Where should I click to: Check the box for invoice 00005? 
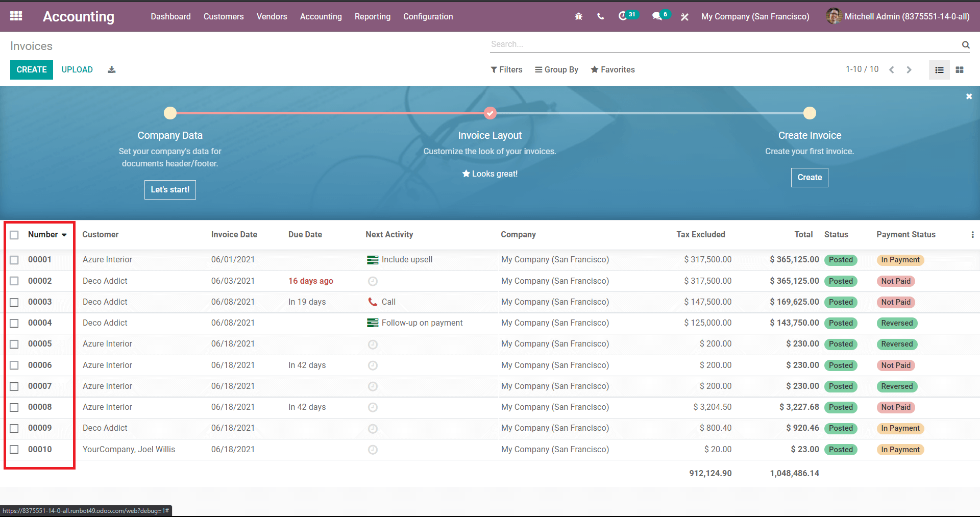click(x=14, y=344)
